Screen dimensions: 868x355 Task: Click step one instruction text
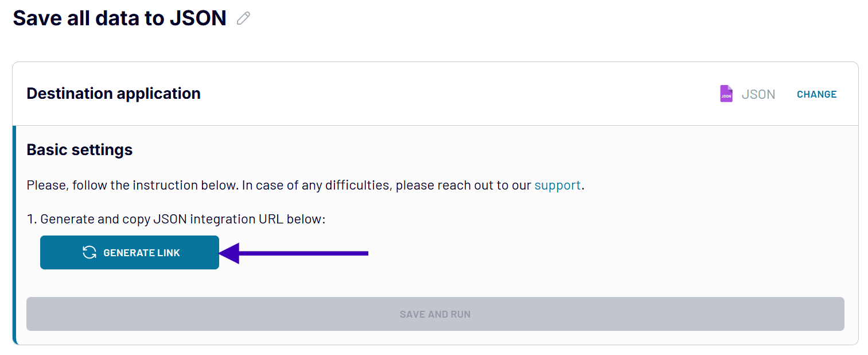176,219
